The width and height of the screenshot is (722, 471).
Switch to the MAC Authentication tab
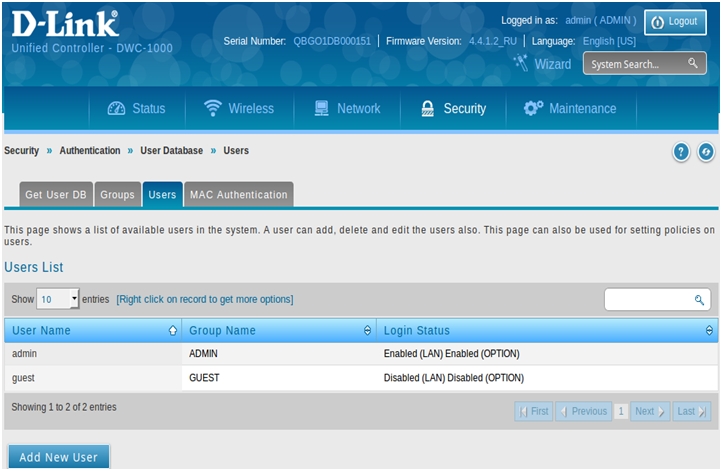click(238, 195)
